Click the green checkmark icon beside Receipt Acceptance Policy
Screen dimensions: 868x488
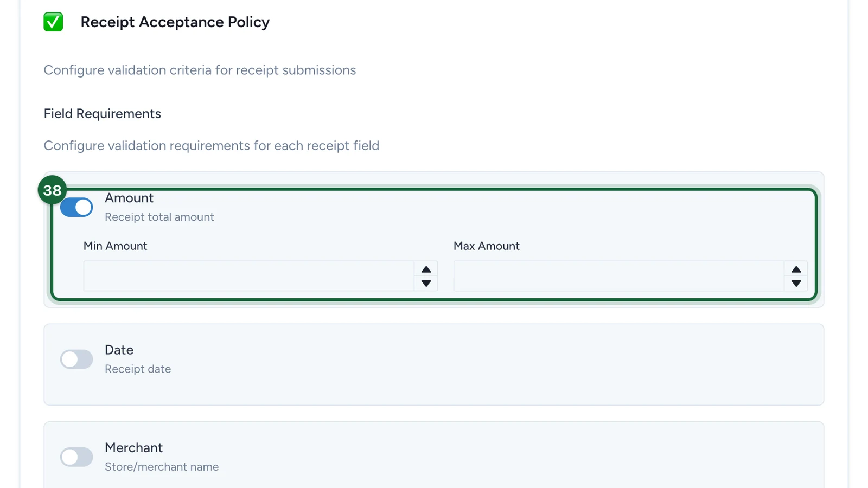(53, 22)
